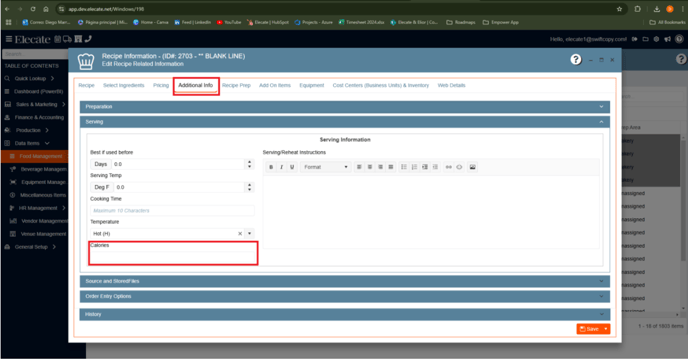The width and height of the screenshot is (688, 360).
Task: Click the logout icon next to greeting
Action: 634,39
